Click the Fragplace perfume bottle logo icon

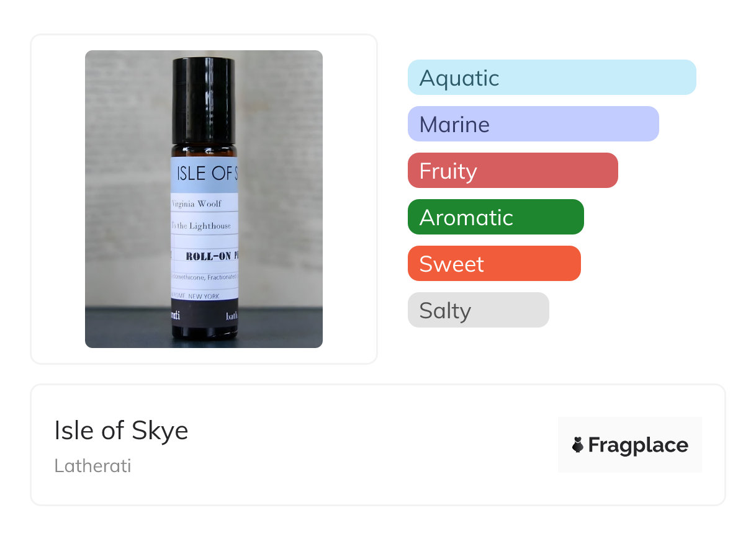pyautogui.click(x=578, y=445)
